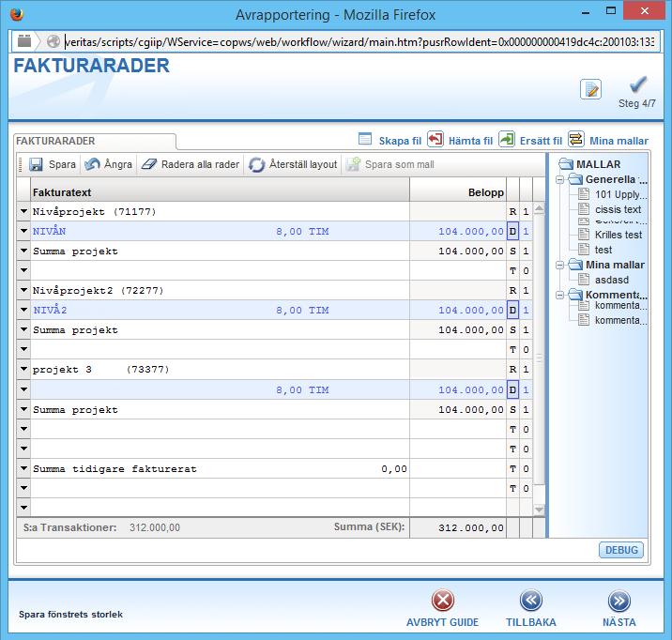Click the Mina mallar templates icon
Viewport: 672px width, 640px height.
tap(576, 139)
